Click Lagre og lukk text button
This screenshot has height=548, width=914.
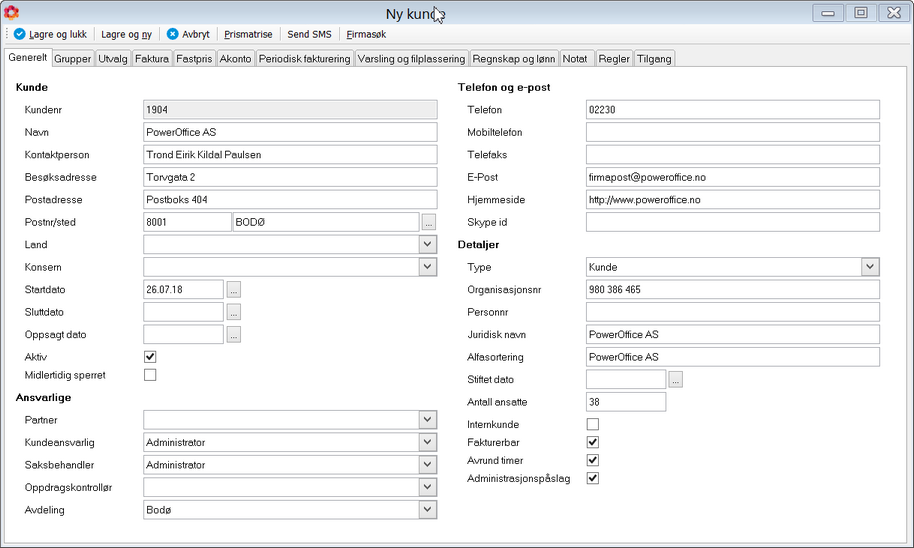click(x=58, y=34)
